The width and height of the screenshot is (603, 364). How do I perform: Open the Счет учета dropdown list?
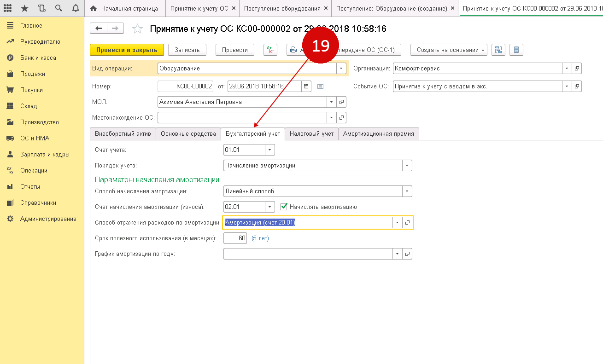point(270,150)
